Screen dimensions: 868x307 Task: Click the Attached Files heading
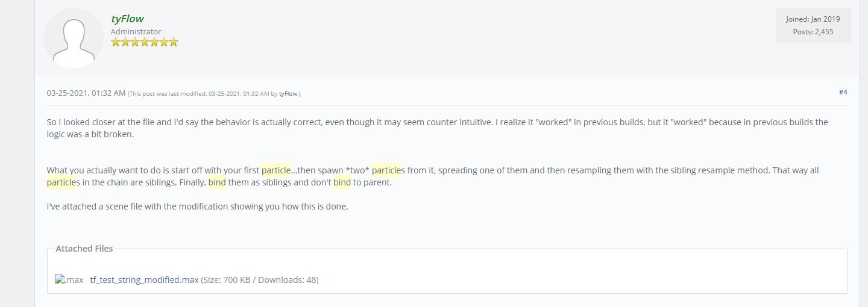84,249
